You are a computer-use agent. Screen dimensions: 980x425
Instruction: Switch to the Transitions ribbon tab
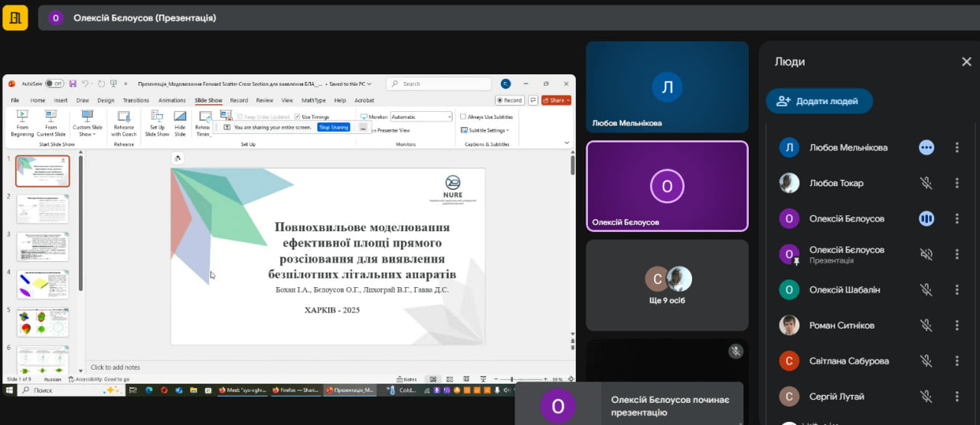click(x=136, y=100)
